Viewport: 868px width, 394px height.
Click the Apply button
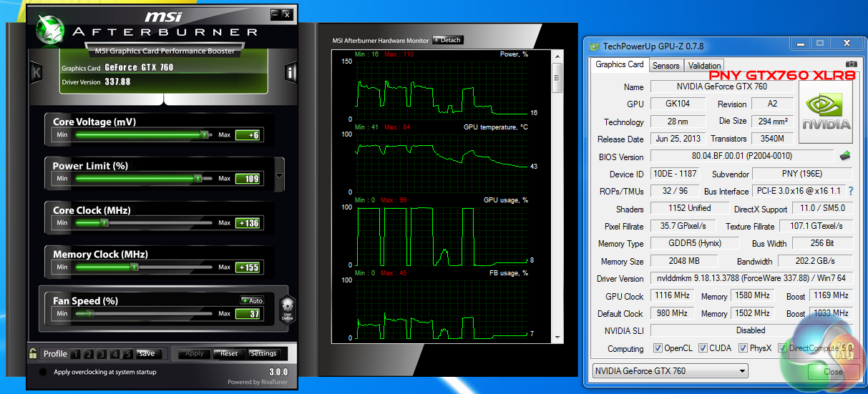(x=195, y=353)
